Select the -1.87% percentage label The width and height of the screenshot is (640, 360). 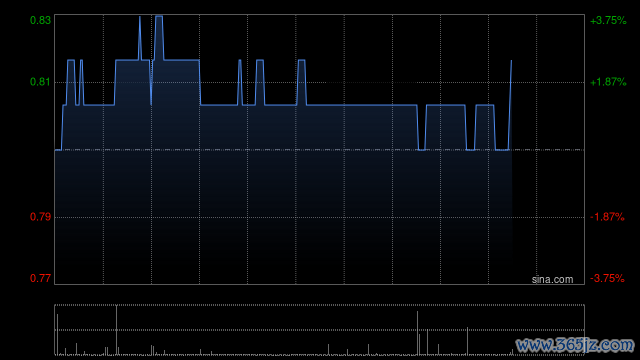(x=607, y=217)
